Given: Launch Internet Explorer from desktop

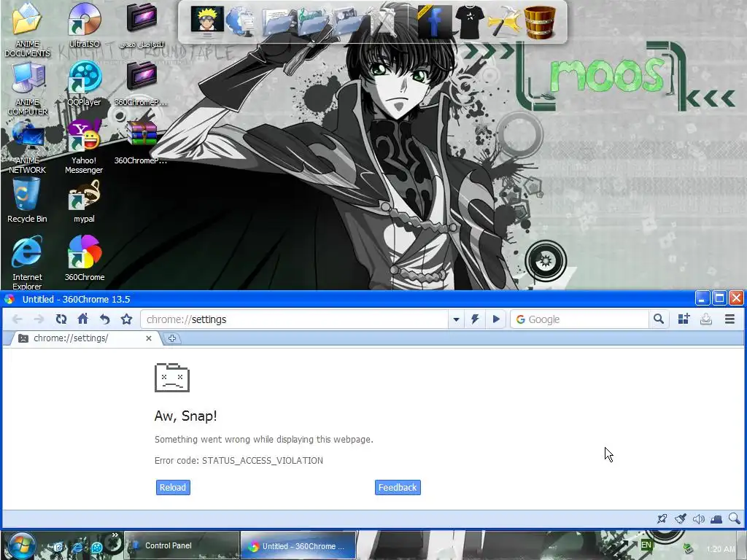Looking at the screenshot, I should [x=27, y=262].
